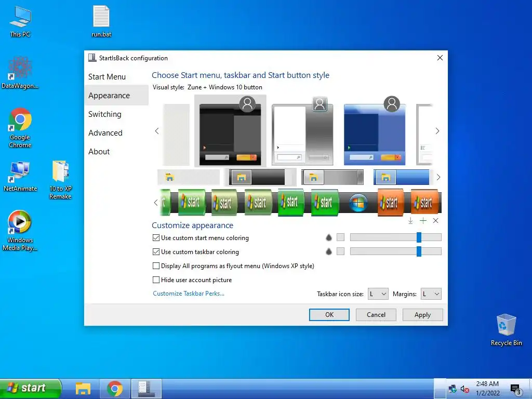Image resolution: width=532 pixels, height=399 pixels.
Task: Open notification center icon
Action: 515,389
